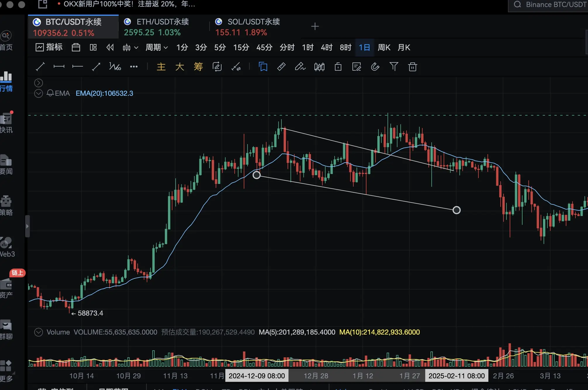The width and height of the screenshot is (588, 390).
Task: Click the EMA(20):106532.3 value label
Action: pyautogui.click(x=104, y=93)
